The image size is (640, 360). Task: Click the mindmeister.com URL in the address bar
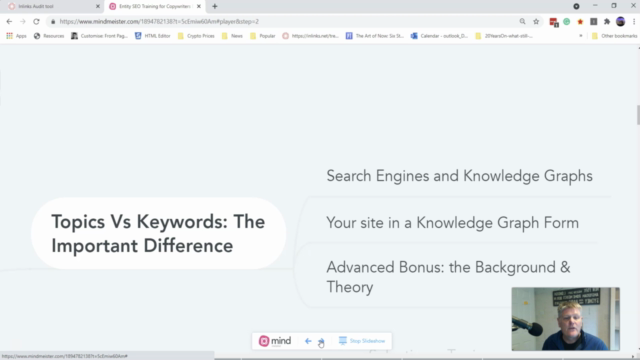pos(159,22)
